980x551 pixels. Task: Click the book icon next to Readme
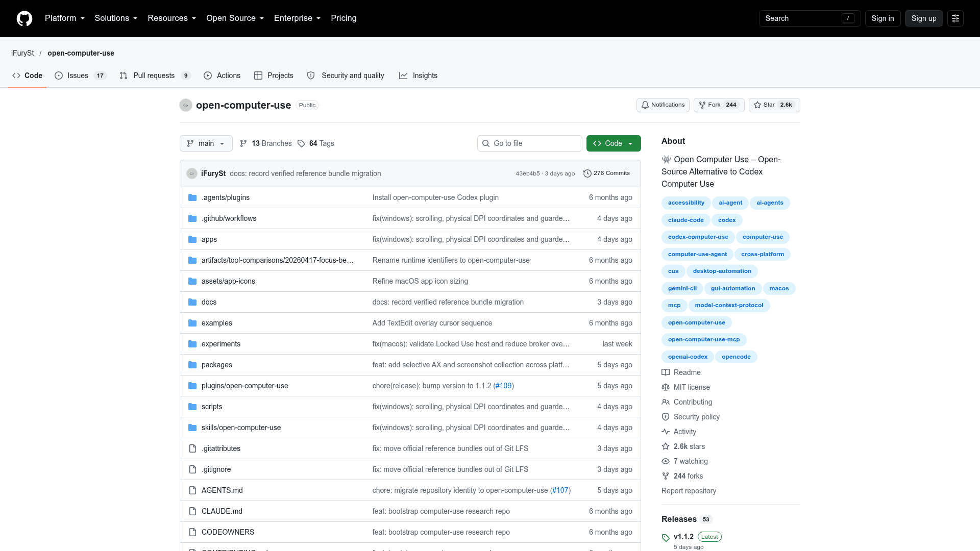click(x=666, y=372)
